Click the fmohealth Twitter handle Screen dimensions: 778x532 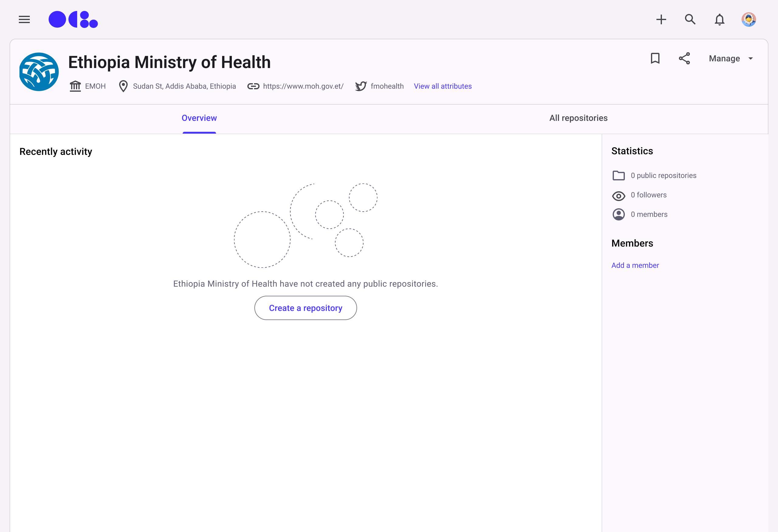(387, 86)
